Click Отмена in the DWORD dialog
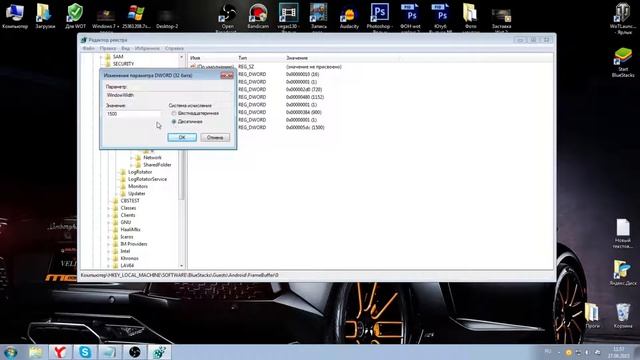This screenshot has height=360, width=640. tap(215, 138)
